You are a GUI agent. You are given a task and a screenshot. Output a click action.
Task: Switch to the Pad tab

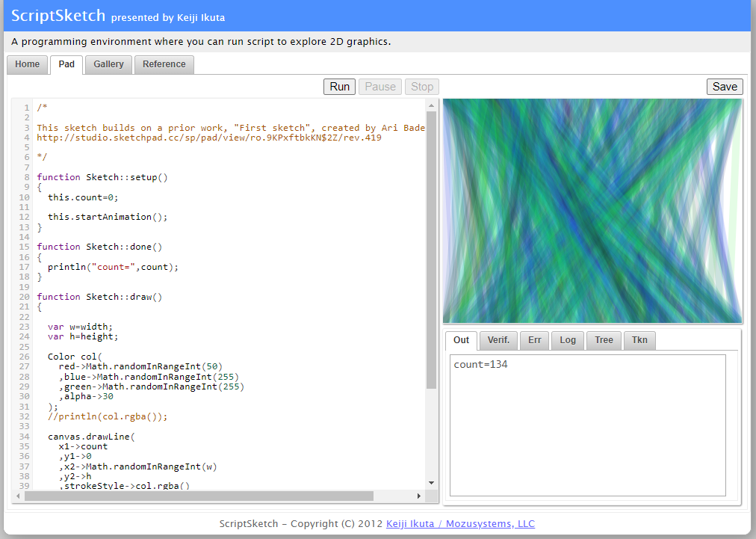(66, 64)
